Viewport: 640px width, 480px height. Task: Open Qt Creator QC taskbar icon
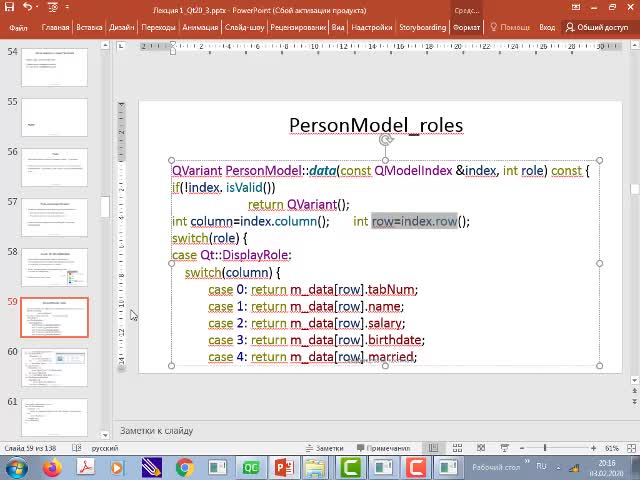click(x=251, y=468)
